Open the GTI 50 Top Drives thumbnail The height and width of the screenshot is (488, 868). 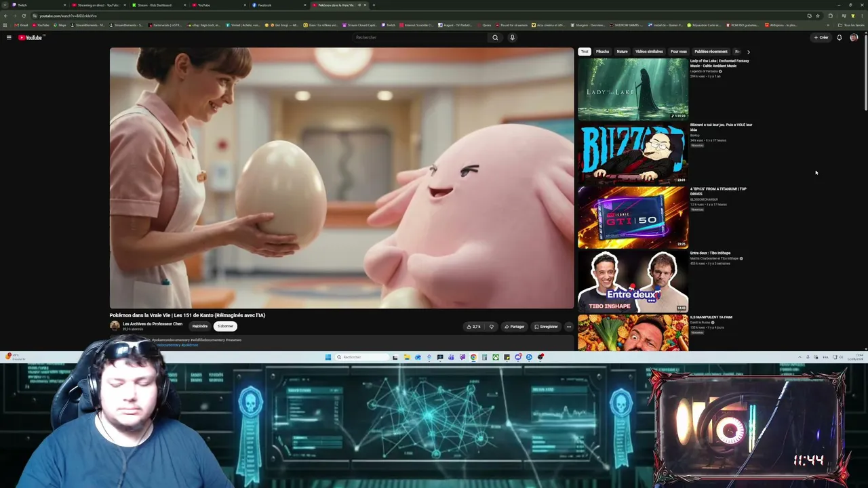[x=633, y=217]
